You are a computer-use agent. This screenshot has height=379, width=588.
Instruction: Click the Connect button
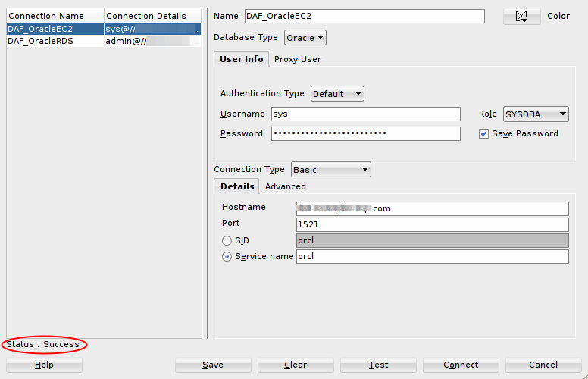461,365
